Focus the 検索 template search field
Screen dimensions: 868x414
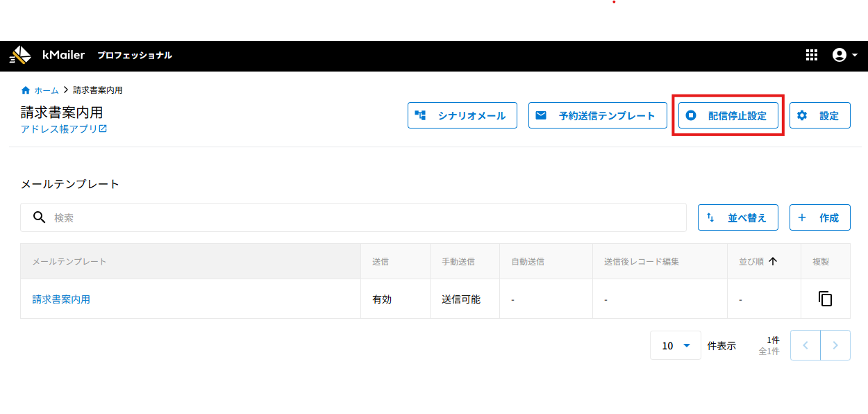tap(361, 217)
